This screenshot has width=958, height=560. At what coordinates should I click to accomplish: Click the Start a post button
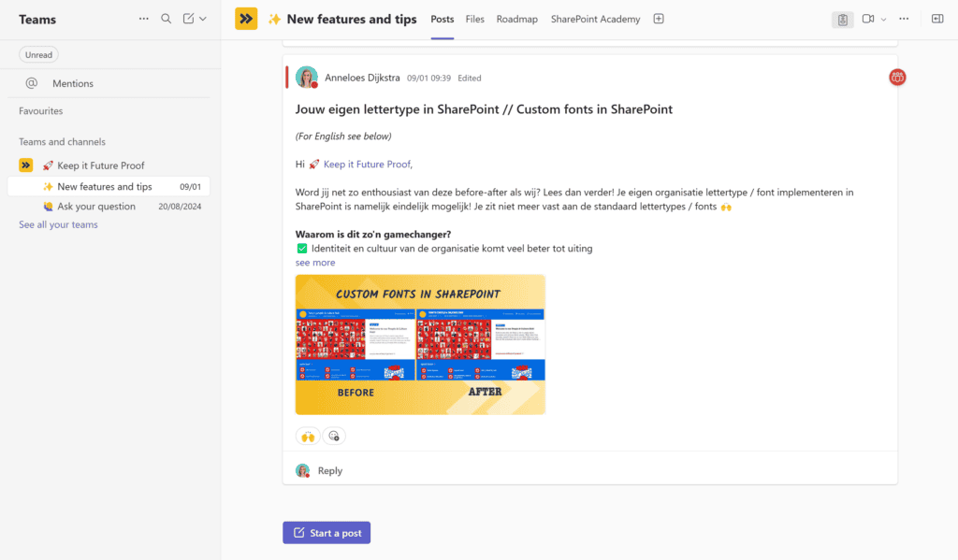point(327,533)
